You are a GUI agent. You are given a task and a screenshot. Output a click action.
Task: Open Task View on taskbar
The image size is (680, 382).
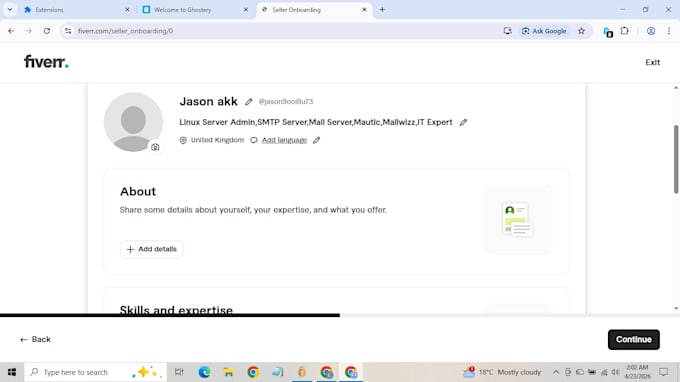tap(179, 372)
